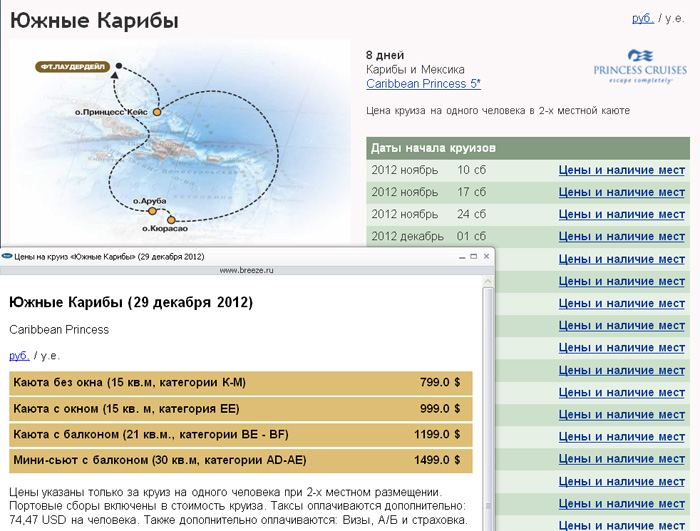Viewport: 700px width, 531px height.
Task: Click the 'Мини-сьют с балконом' cabin row
Action: tap(241, 460)
